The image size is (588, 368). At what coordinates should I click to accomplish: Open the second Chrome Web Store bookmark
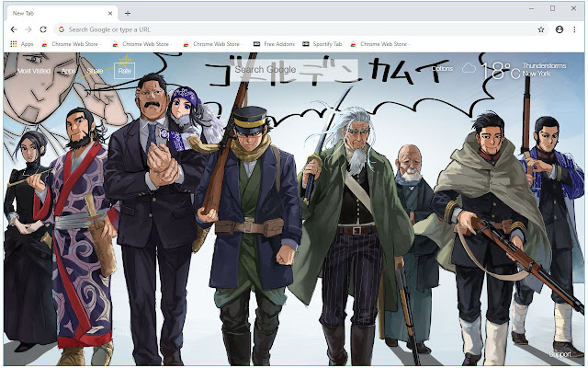click(141, 44)
